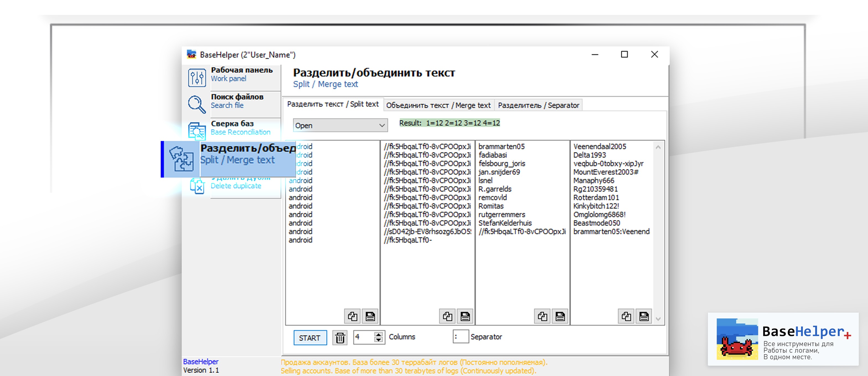
Task: Copy fourth column with copy icon
Action: point(626,316)
